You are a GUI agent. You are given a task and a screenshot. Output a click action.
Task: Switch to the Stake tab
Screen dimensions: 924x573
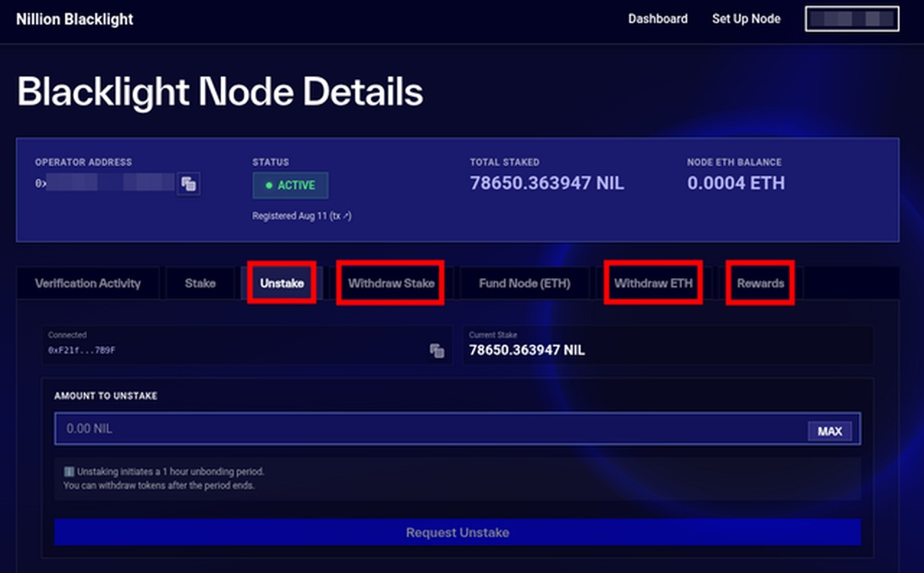pyautogui.click(x=200, y=283)
